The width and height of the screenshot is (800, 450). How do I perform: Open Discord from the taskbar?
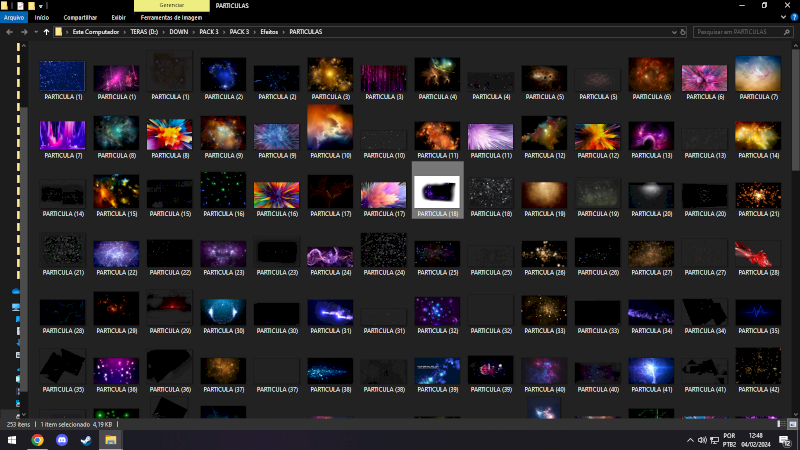pyautogui.click(x=62, y=439)
